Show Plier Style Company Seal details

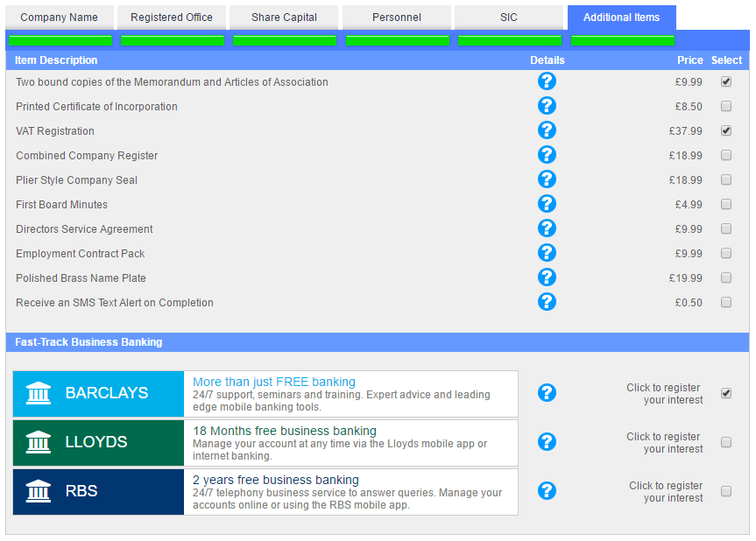(x=547, y=179)
